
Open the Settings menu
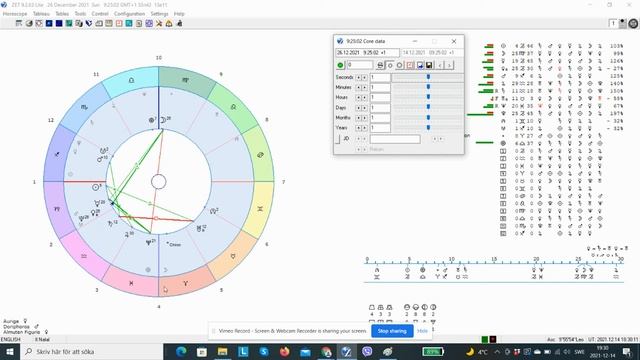click(159, 13)
